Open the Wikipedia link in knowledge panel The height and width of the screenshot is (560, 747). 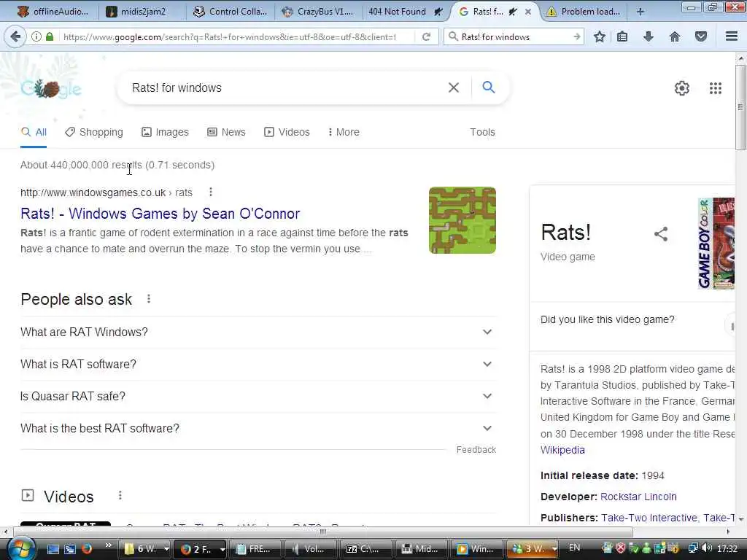coord(562,450)
